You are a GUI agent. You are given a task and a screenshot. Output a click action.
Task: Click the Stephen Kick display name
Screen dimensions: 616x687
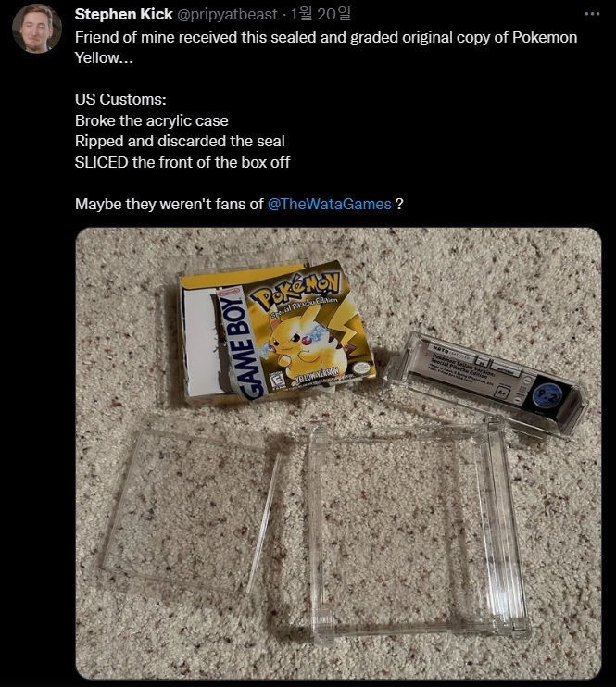(x=123, y=15)
